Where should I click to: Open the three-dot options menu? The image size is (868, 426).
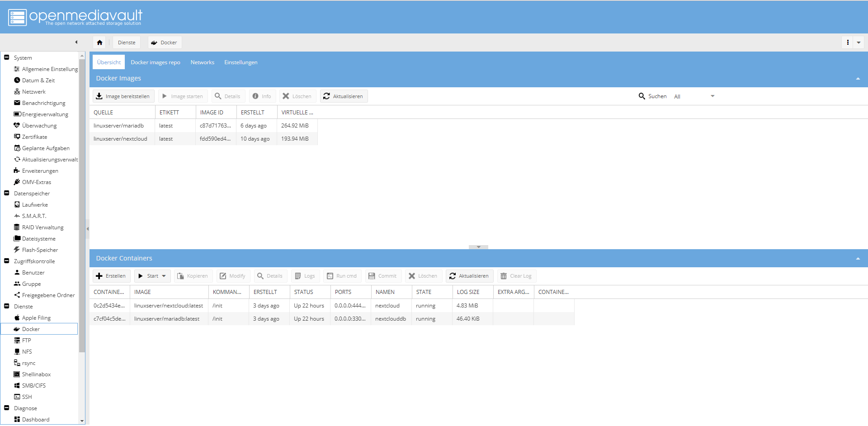tap(848, 43)
